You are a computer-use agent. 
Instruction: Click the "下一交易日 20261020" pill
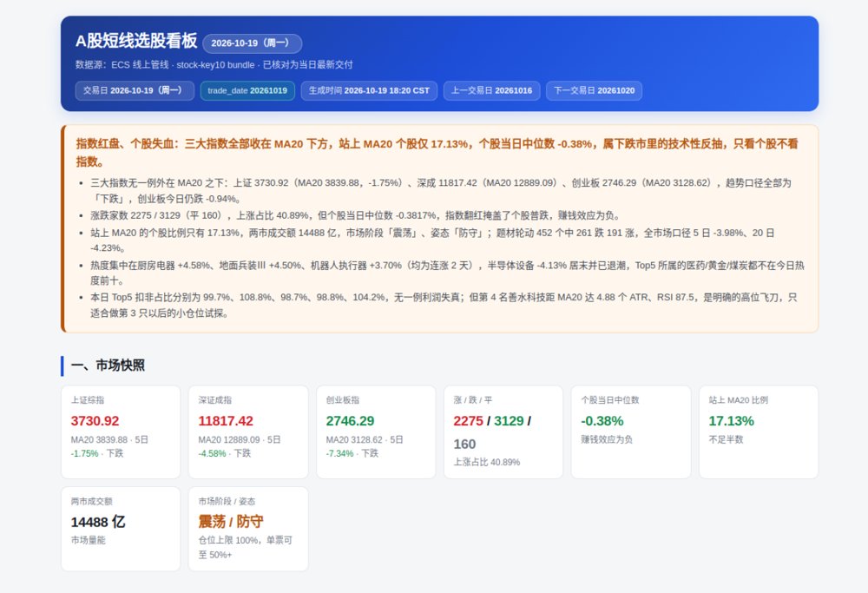click(594, 91)
